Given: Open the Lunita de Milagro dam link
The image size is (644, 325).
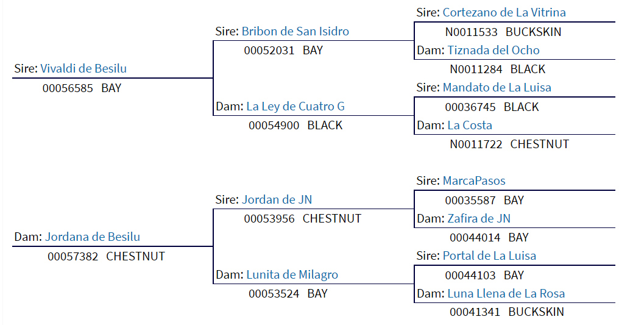Looking at the screenshot, I should click(292, 275).
